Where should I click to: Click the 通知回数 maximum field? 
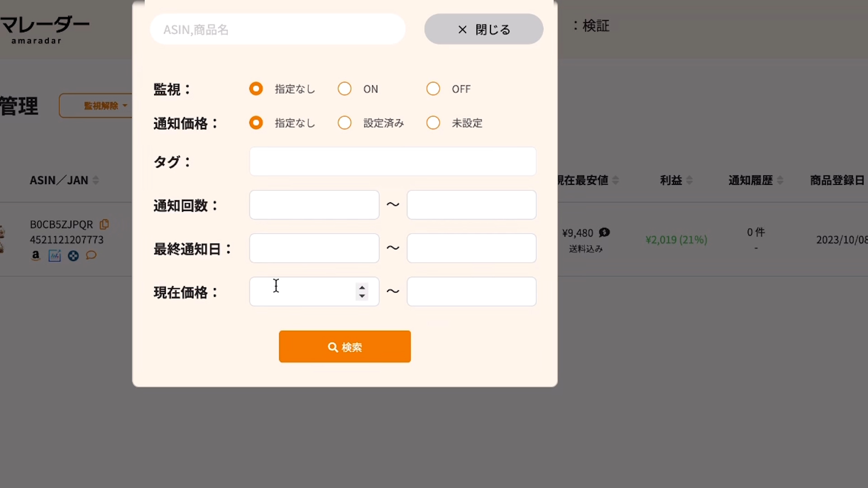[x=471, y=205]
